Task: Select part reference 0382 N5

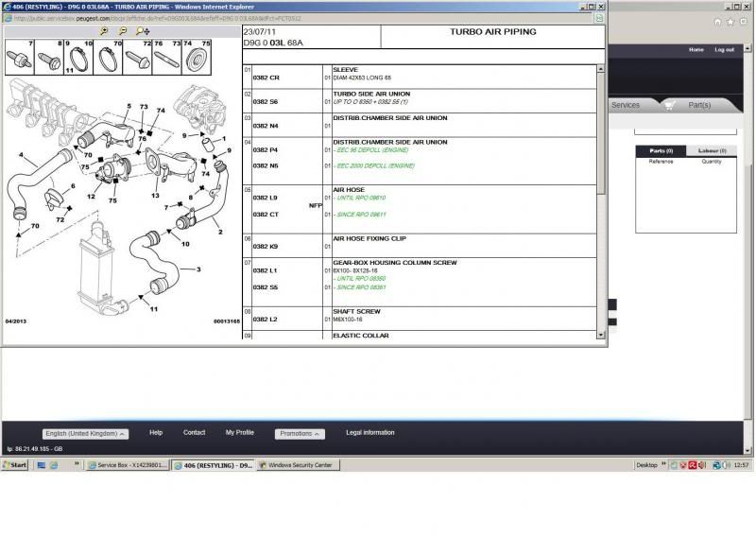Action: (x=266, y=166)
